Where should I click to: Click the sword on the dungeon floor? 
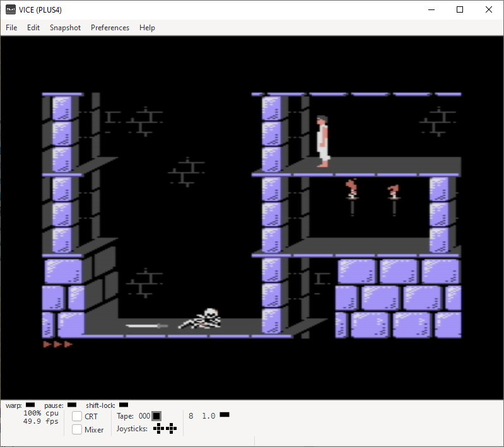tap(146, 326)
